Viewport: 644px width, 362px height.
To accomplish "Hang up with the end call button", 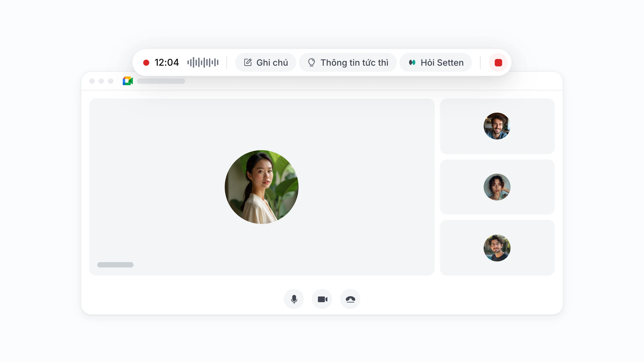I will pyautogui.click(x=350, y=299).
